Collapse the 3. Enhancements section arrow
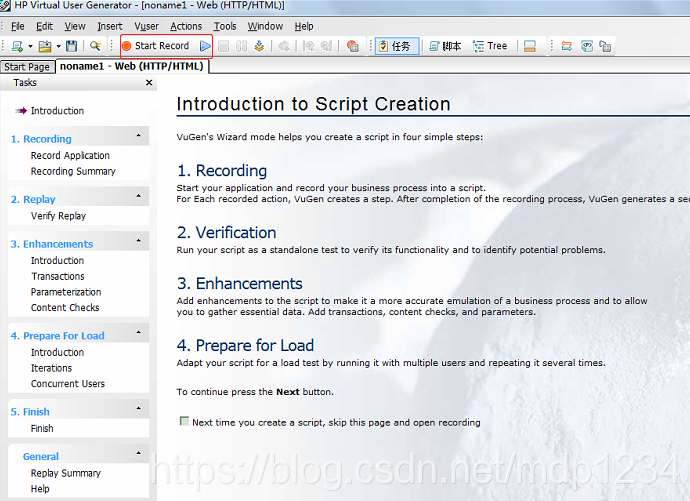The width and height of the screenshot is (690, 501). click(x=139, y=241)
